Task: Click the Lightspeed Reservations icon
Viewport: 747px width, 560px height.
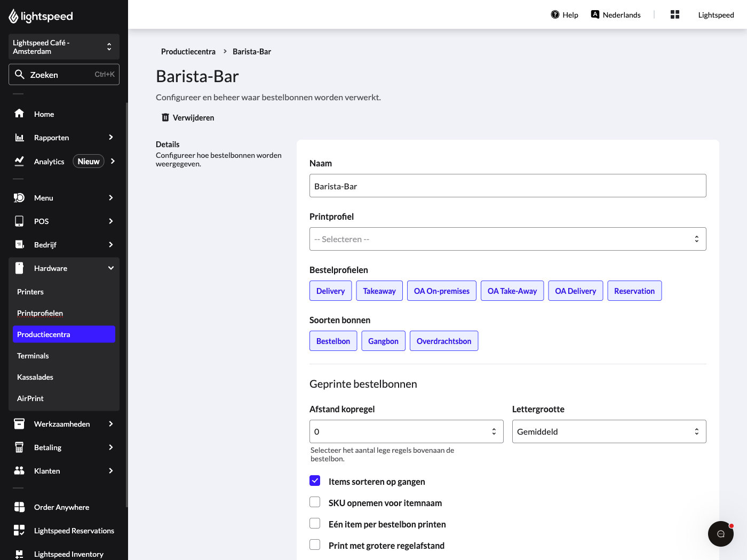Action: click(x=19, y=530)
